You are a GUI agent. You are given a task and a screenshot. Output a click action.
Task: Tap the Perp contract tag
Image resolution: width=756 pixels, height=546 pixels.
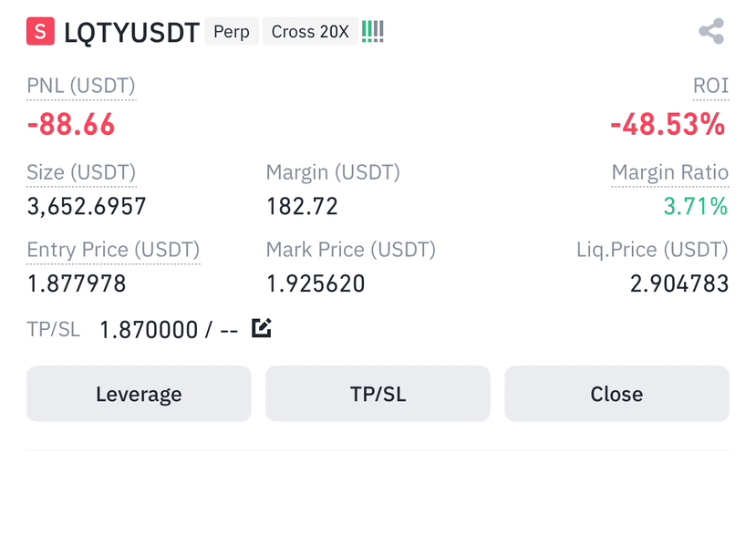pyautogui.click(x=232, y=31)
